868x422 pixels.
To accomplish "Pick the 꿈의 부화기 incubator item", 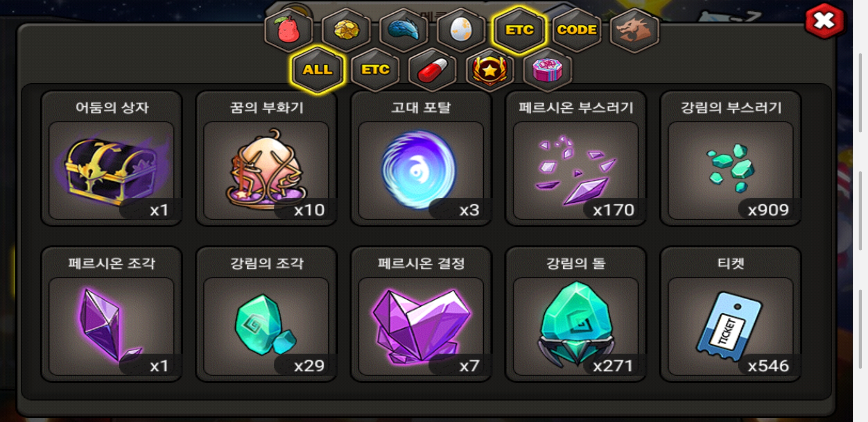I will [x=266, y=158].
